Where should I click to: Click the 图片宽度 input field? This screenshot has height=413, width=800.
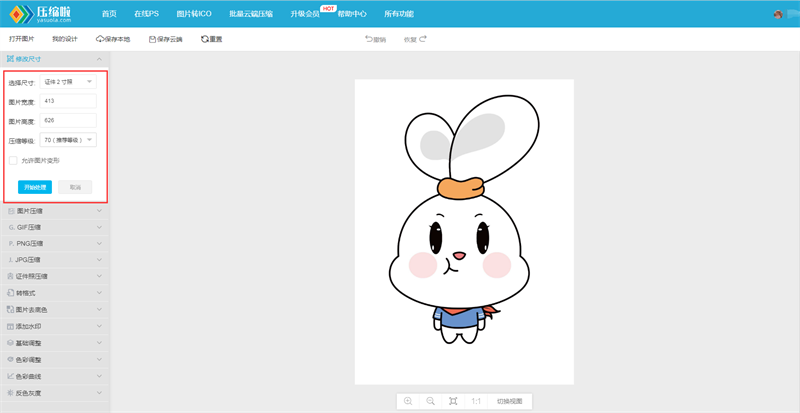68,101
